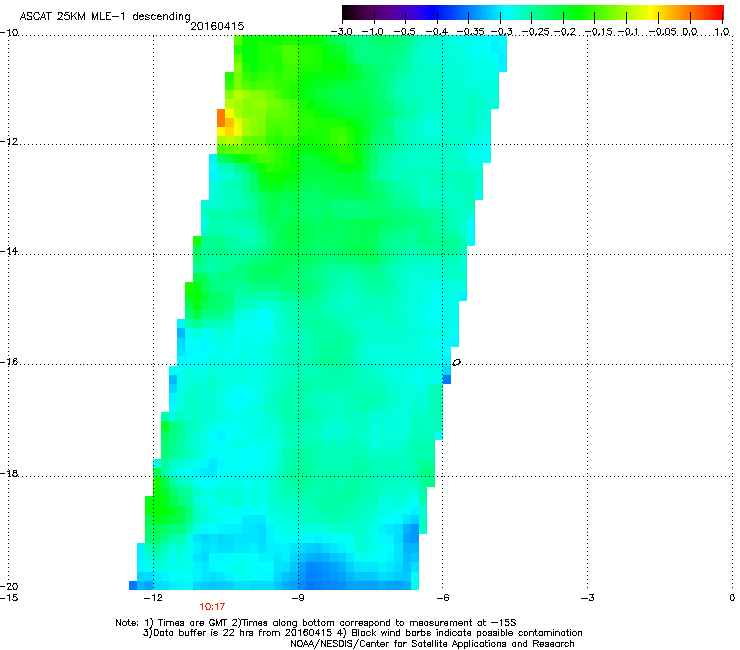Click the colorbar label '-0.2'
This screenshot has width=740, height=650.
point(565,32)
